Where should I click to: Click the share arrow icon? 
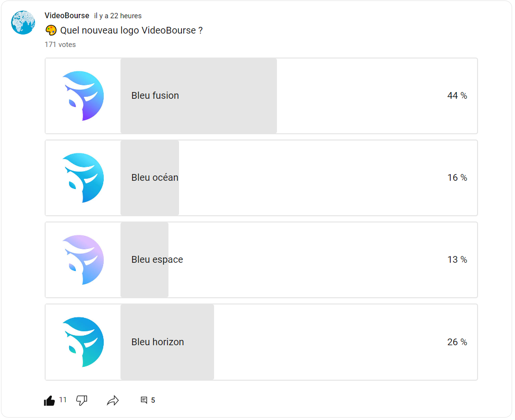[x=113, y=400]
